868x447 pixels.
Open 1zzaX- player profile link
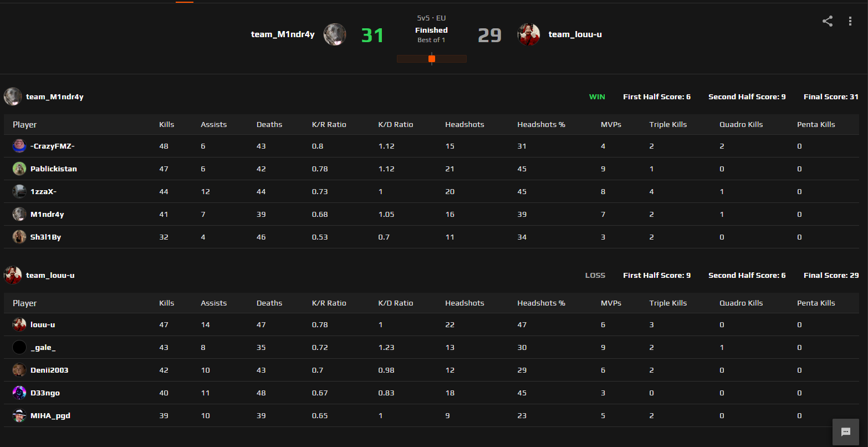click(x=43, y=191)
